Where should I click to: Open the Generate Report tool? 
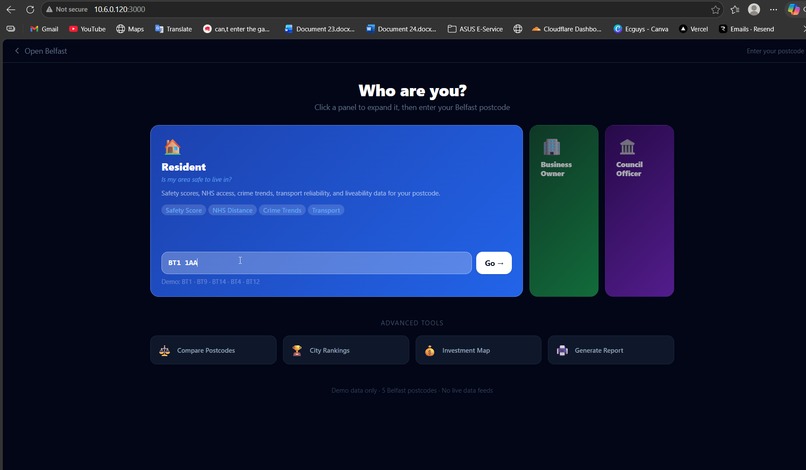coord(611,350)
